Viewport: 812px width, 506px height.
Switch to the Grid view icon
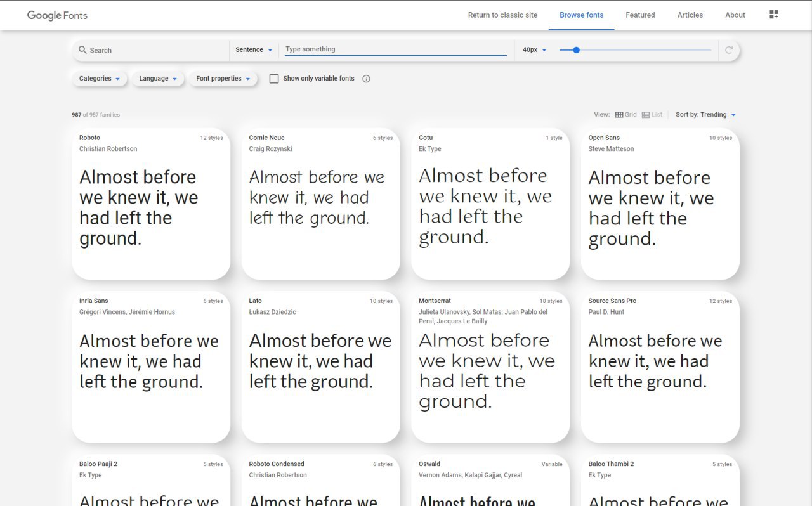pyautogui.click(x=619, y=115)
